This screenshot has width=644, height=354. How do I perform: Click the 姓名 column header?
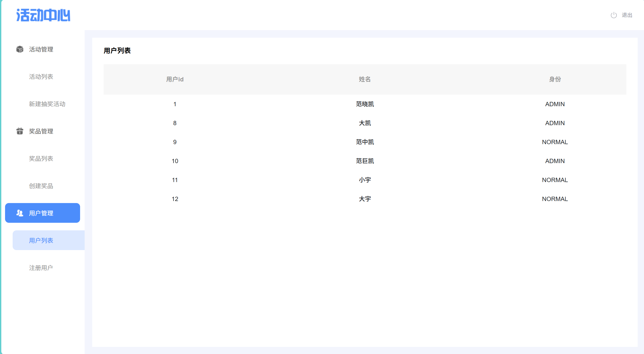(x=365, y=79)
